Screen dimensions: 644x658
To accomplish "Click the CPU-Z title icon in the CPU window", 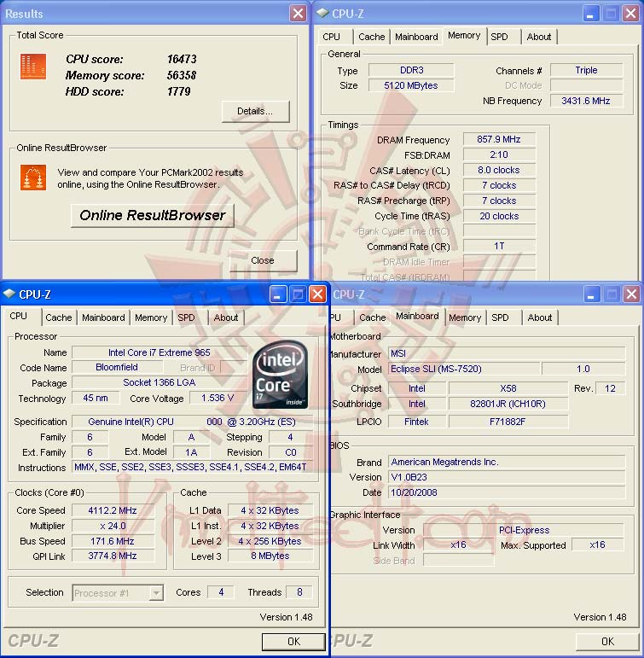I will pyautogui.click(x=9, y=294).
